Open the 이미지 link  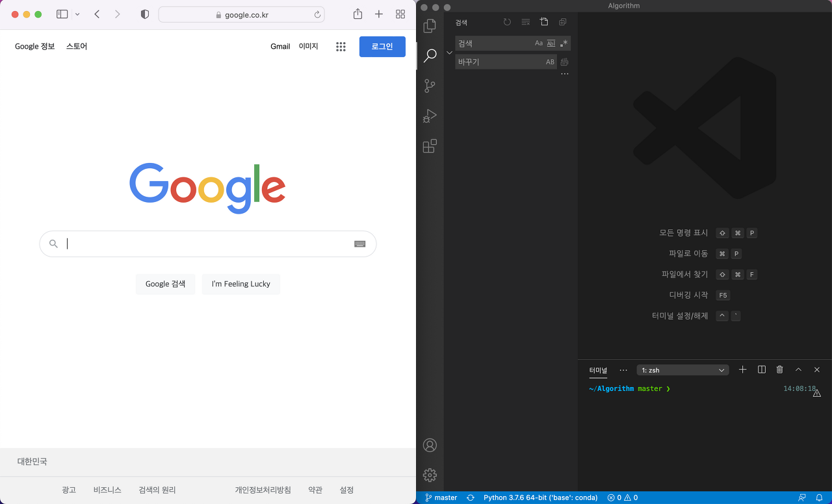coord(309,46)
